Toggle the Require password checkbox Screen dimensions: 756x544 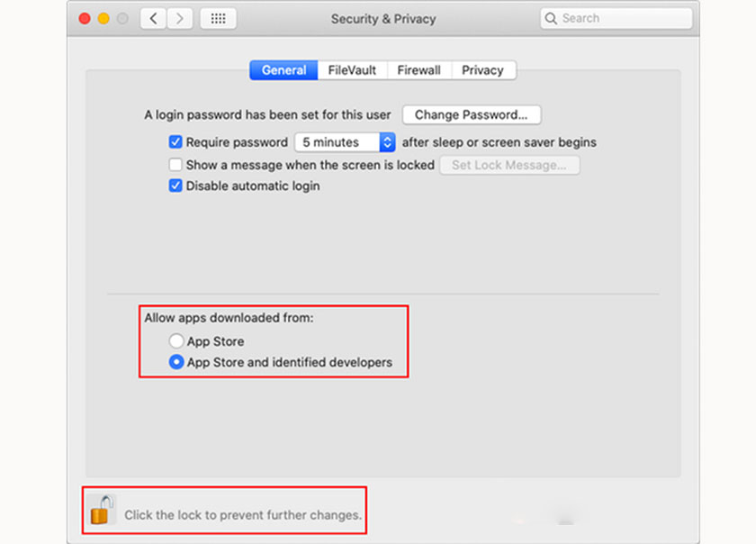176,142
